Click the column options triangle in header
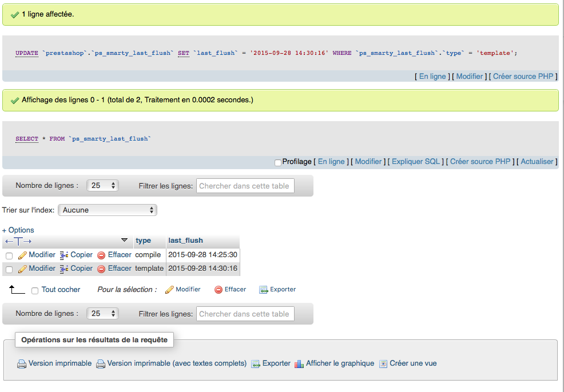The height and width of the screenshot is (392, 564). [x=125, y=240]
